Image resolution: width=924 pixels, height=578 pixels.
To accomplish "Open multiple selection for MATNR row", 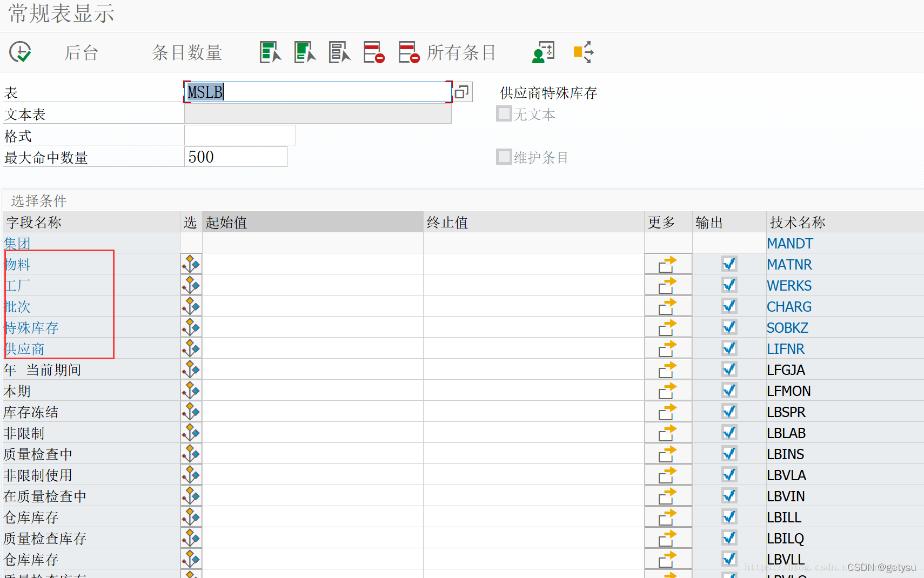I will [x=668, y=264].
